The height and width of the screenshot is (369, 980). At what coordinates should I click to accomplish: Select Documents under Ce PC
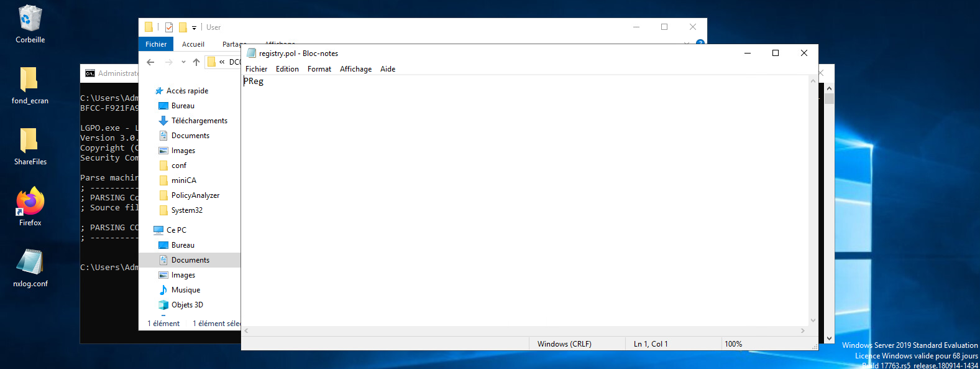pos(190,260)
